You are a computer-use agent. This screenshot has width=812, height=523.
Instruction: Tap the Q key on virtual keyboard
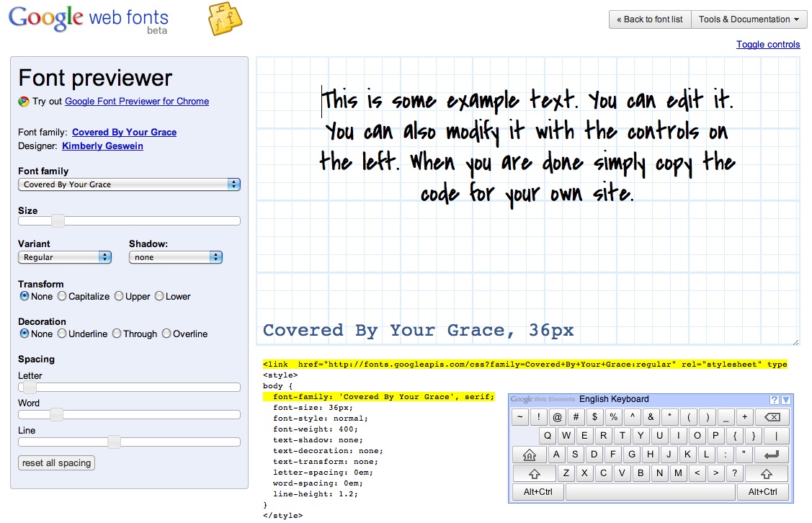click(548, 436)
